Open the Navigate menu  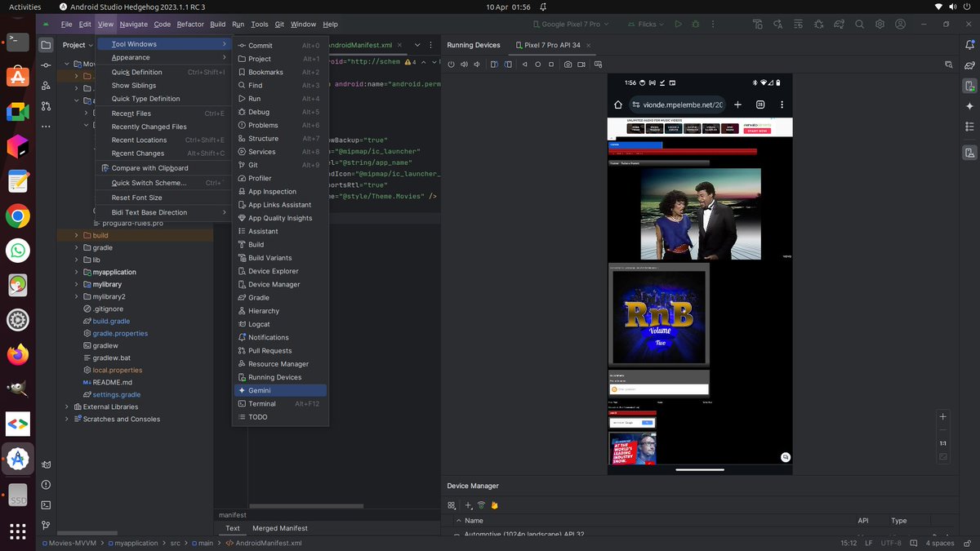[134, 24]
